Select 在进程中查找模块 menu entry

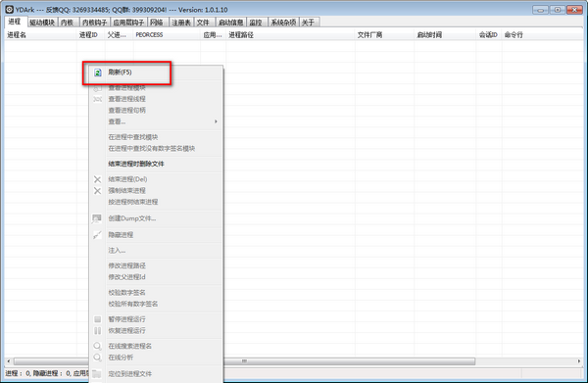(133, 137)
